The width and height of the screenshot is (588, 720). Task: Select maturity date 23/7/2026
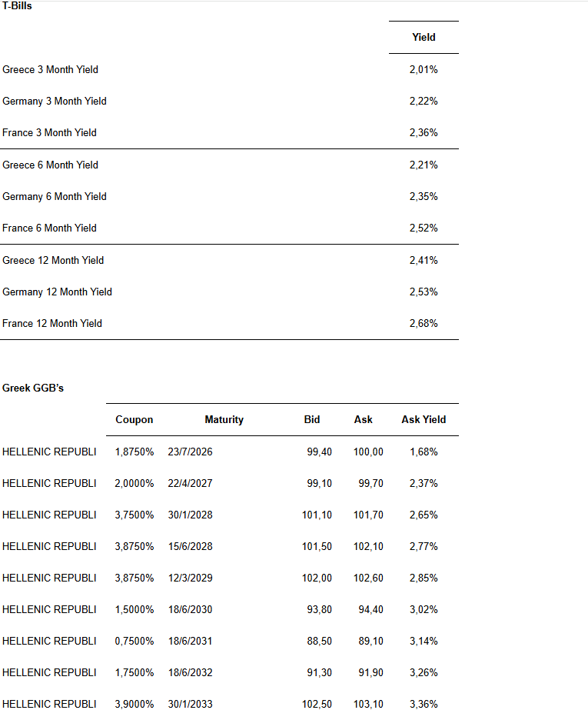click(191, 452)
